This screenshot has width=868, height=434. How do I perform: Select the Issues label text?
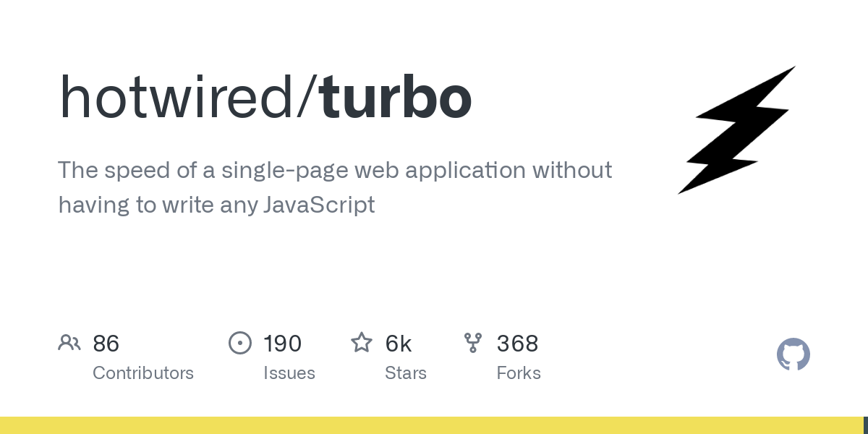289,373
